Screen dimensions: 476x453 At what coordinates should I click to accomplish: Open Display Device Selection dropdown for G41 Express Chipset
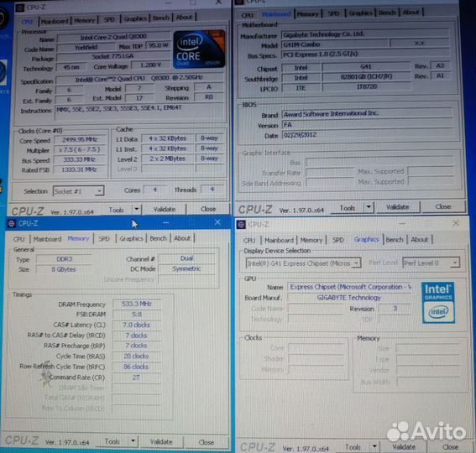[303, 263]
